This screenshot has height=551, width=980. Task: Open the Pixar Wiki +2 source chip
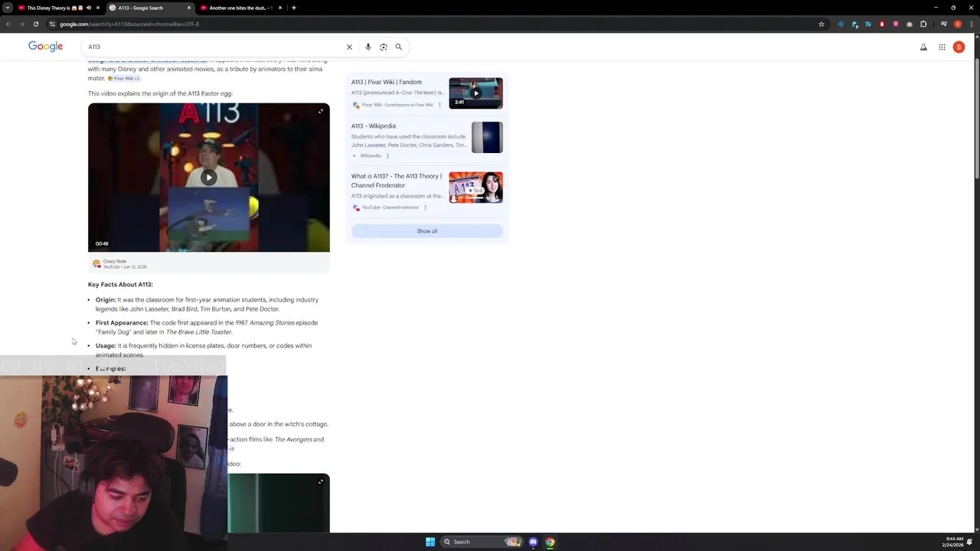pos(123,78)
